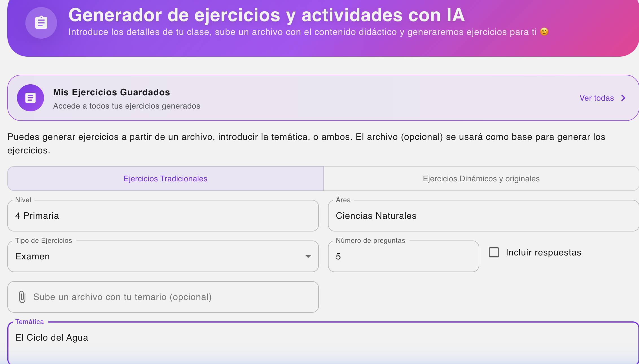Switch to the Ejercicios Dinámicos y originales tab

click(481, 178)
